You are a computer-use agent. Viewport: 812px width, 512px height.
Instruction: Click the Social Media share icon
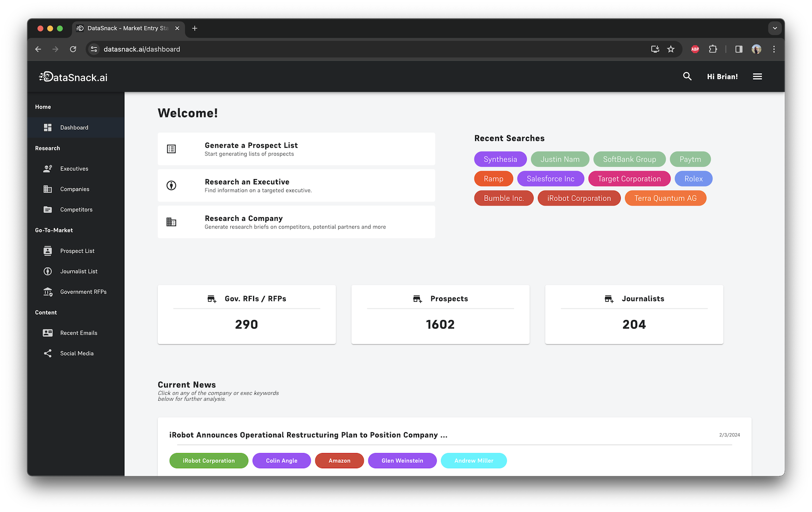pos(48,353)
